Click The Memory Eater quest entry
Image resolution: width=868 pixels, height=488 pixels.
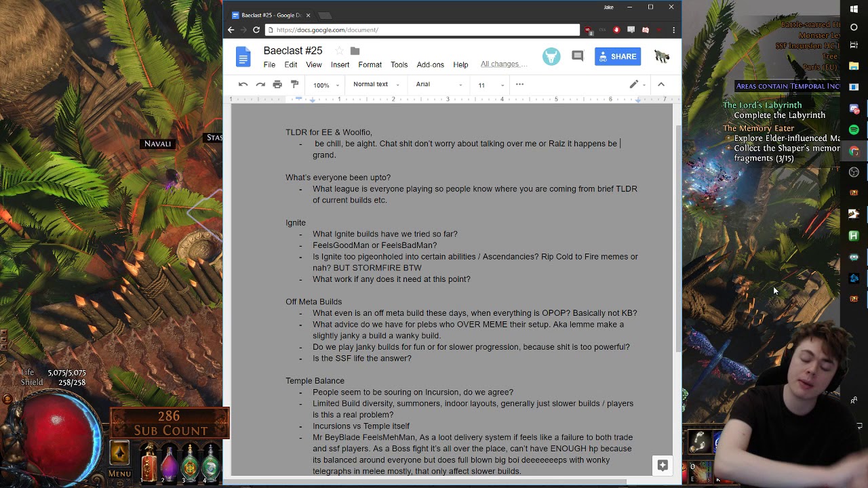point(758,128)
